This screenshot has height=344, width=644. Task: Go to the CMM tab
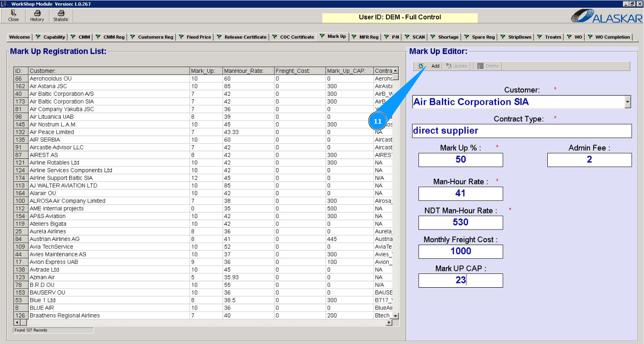80,37
